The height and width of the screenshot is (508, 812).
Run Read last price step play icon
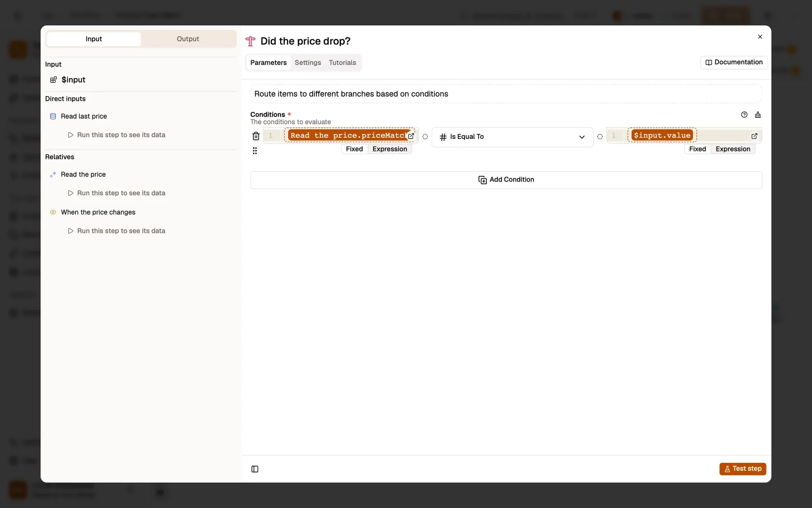pyautogui.click(x=71, y=135)
